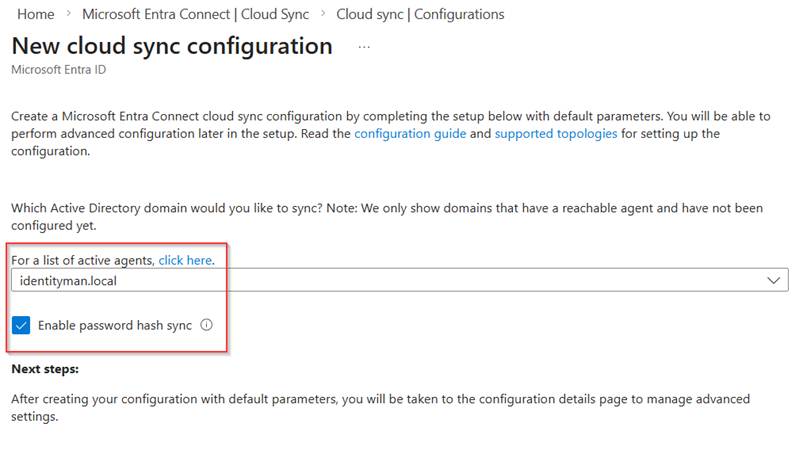Screen dimensions: 803x450
Task: Return to Cloud sync | Configurations breadcrumb
Action: [x=420, y=15]
